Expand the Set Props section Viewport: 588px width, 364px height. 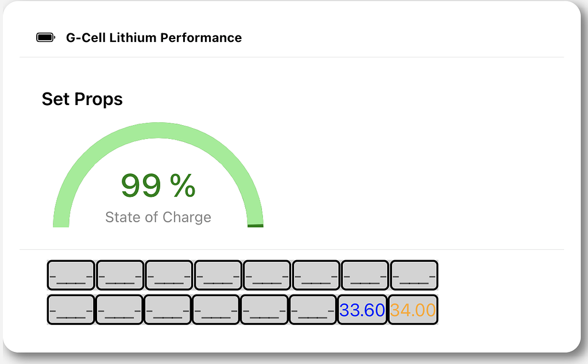(x=82, y=99)
